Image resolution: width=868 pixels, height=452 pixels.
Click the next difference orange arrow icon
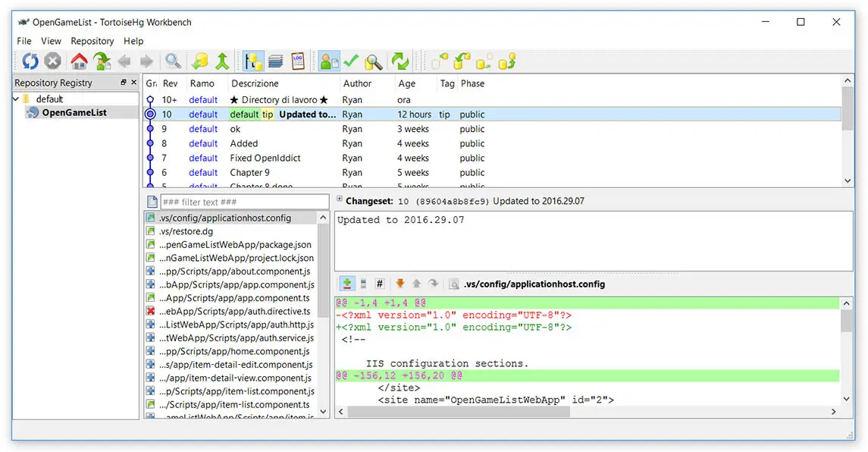[x=400, y=284]
